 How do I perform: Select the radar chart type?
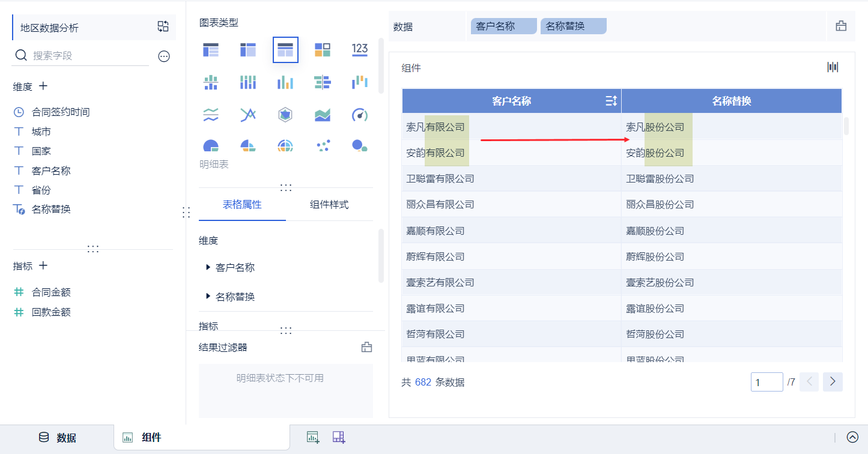tap(285, 115)
